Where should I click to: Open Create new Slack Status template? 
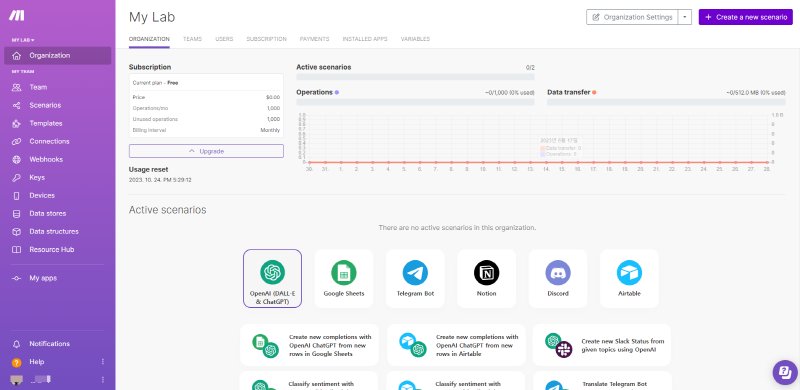tap(602, 345)
